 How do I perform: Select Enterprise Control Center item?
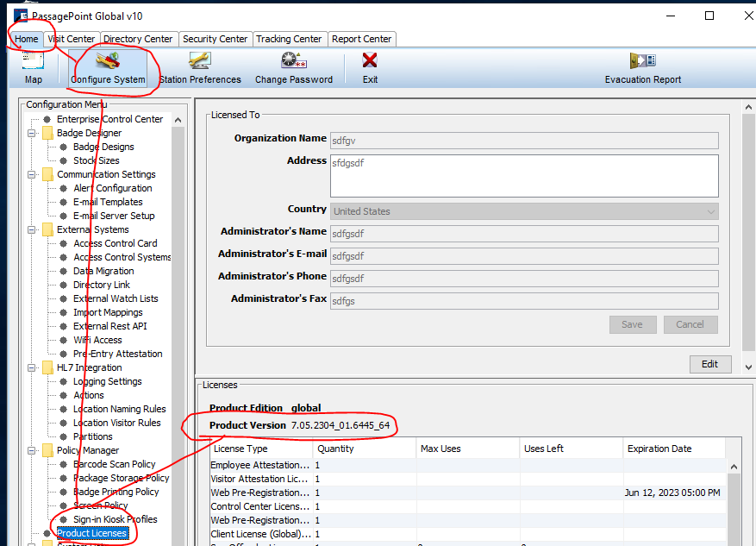point(109,119)
